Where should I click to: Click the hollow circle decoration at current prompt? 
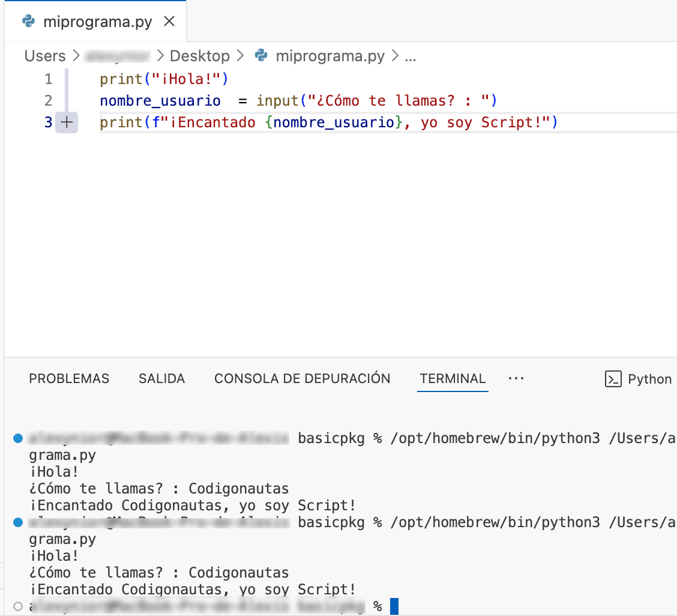[x=17, y=606]
